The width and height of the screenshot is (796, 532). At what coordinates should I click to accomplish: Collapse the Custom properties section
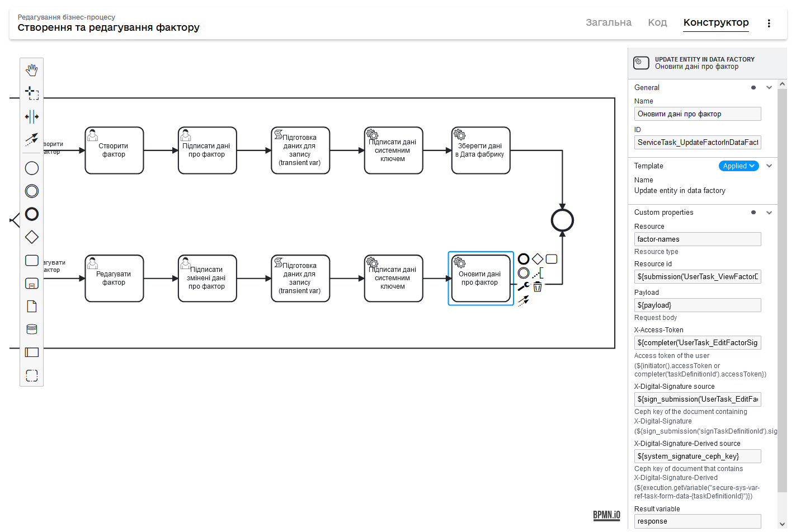tap(769, 213)
